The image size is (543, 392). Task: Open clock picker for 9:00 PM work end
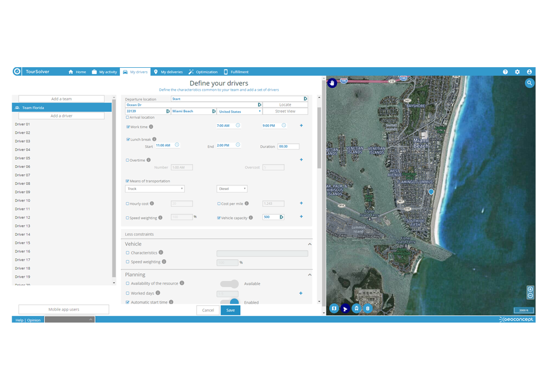coord(284,125)
